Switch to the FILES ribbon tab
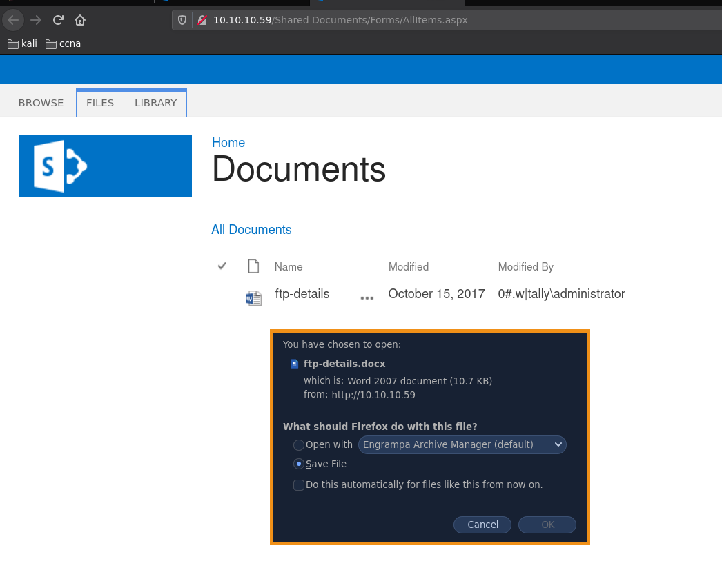 (x=100, y=103)
